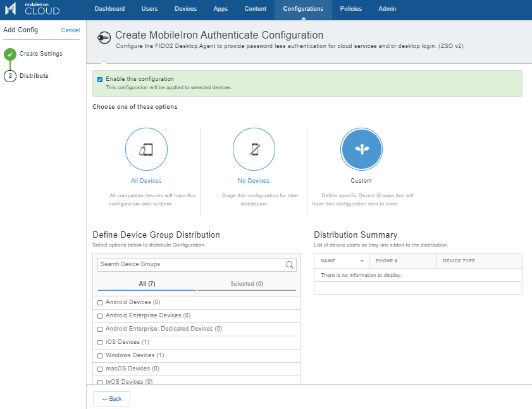The height and width of the screenshot is (409, 532).
Task: Switch to the All (7) tab
Action: 147,284
